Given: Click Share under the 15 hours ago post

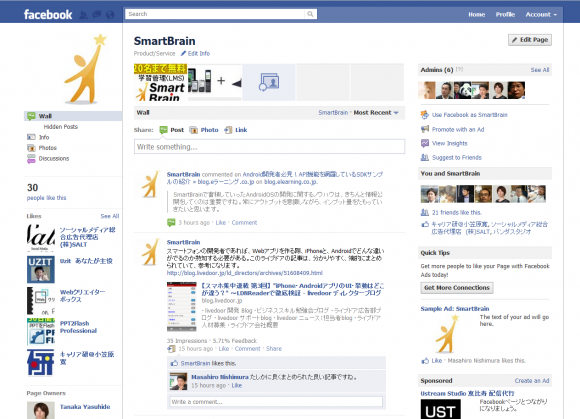Looking at the screenshot, I should [x=274, y=349].
